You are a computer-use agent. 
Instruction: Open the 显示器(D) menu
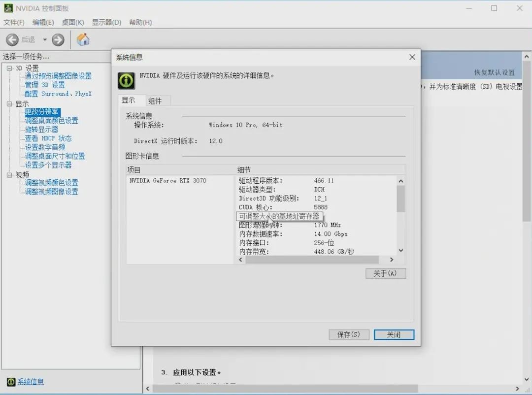point(106,22)
